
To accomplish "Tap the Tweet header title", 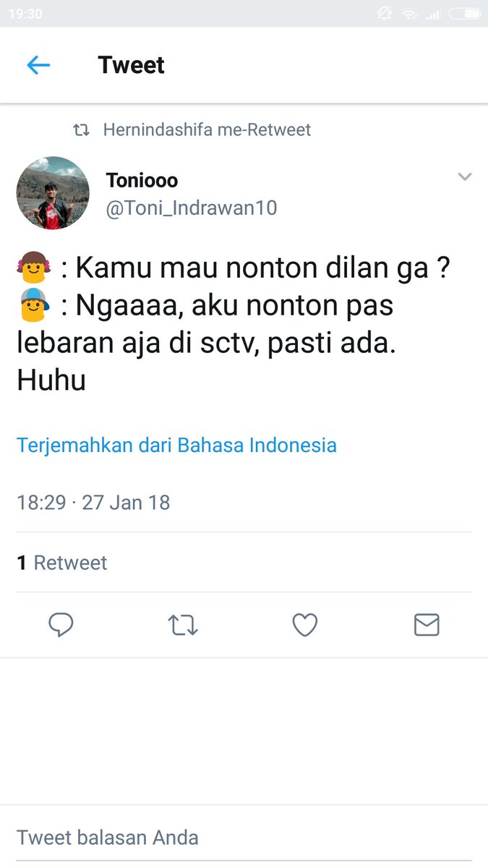I will [x=132, y=65].
